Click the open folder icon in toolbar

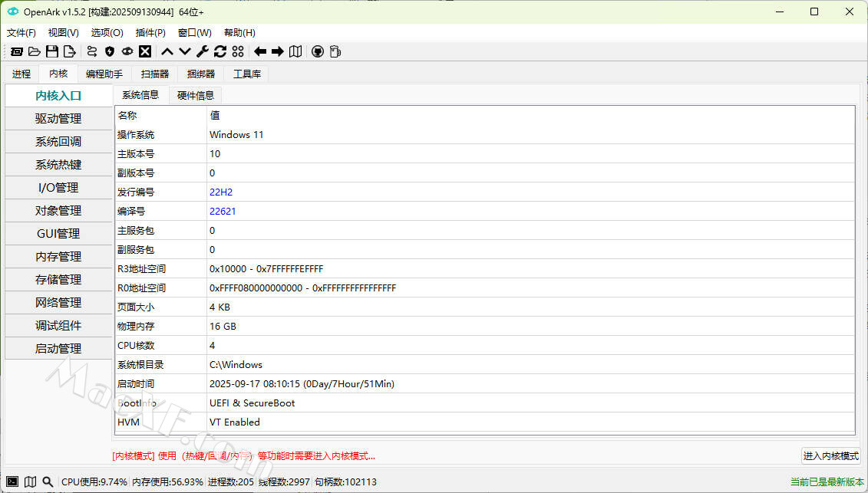[35, 51]
